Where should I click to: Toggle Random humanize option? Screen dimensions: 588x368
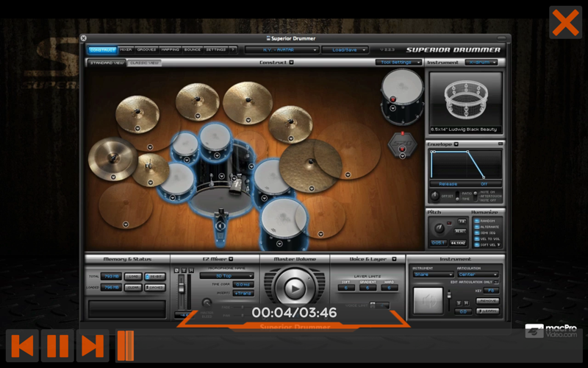(x=477, y=222)
